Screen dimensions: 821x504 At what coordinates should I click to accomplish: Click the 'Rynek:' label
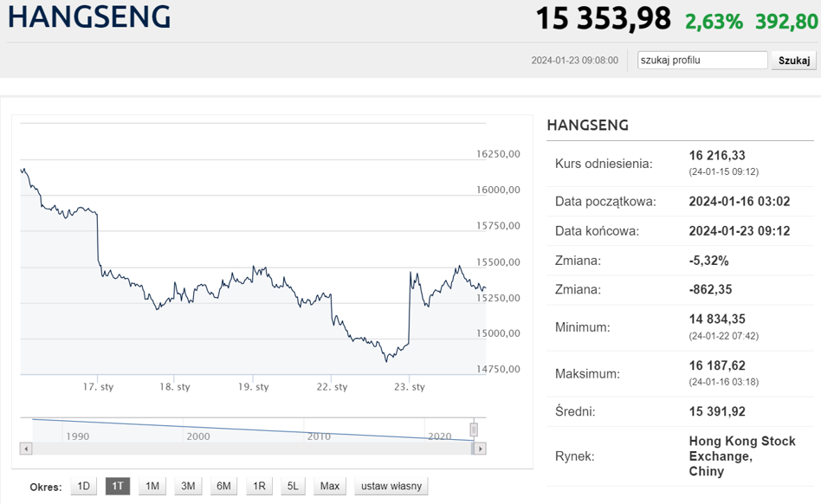coord(575,456)
